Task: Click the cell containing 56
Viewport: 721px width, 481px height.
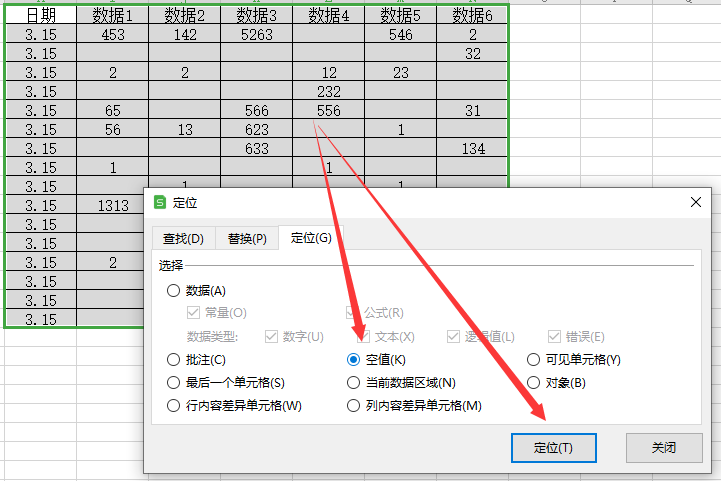Action: [113, 130]
